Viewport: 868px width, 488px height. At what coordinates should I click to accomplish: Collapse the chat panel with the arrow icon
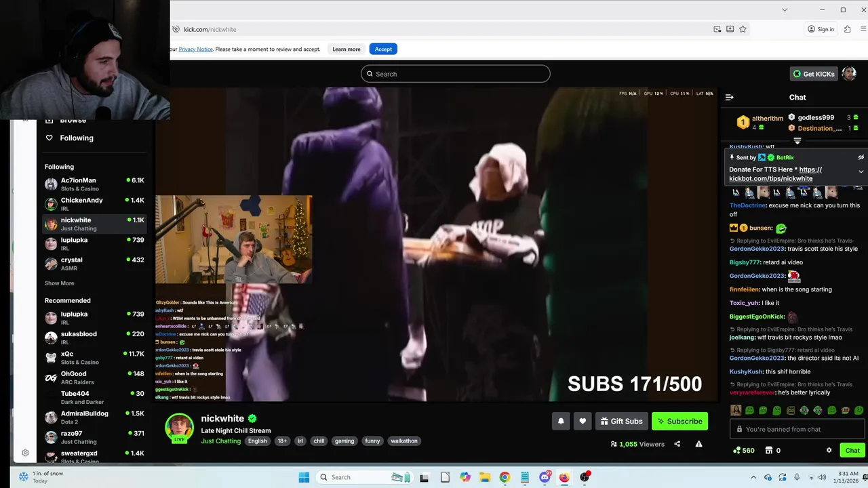coord(730,98)
